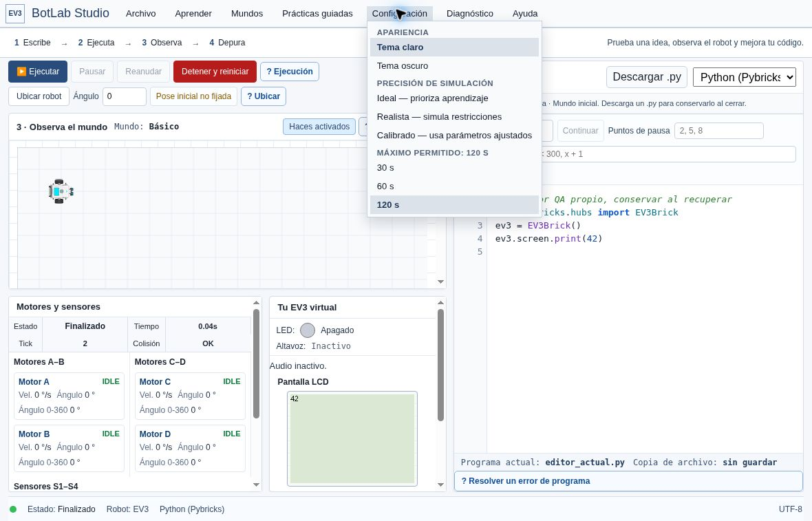Open the Python (Pybricks) language dropdown
The height and width of the screenshot is (521, 812).
744,77
